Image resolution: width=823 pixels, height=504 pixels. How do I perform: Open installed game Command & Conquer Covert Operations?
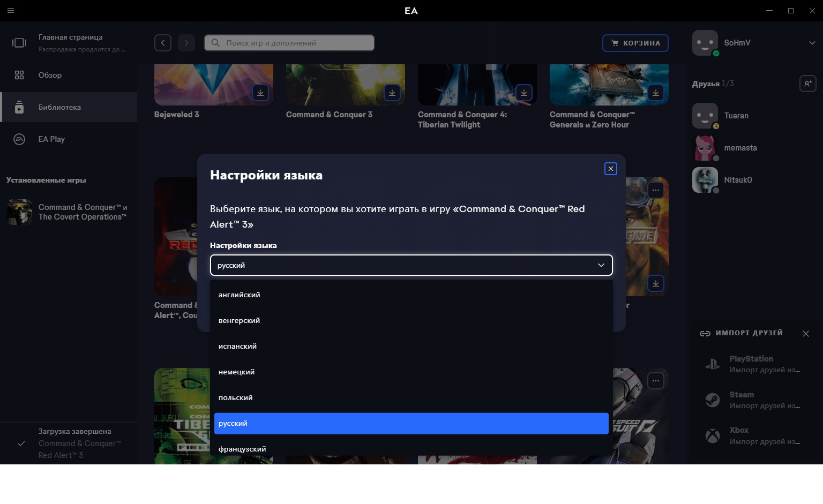69,212
